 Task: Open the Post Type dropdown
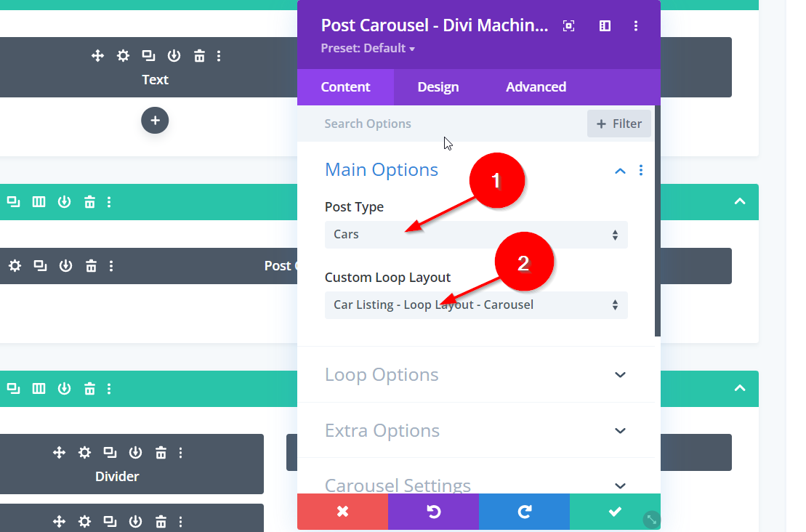click(475, 235)
